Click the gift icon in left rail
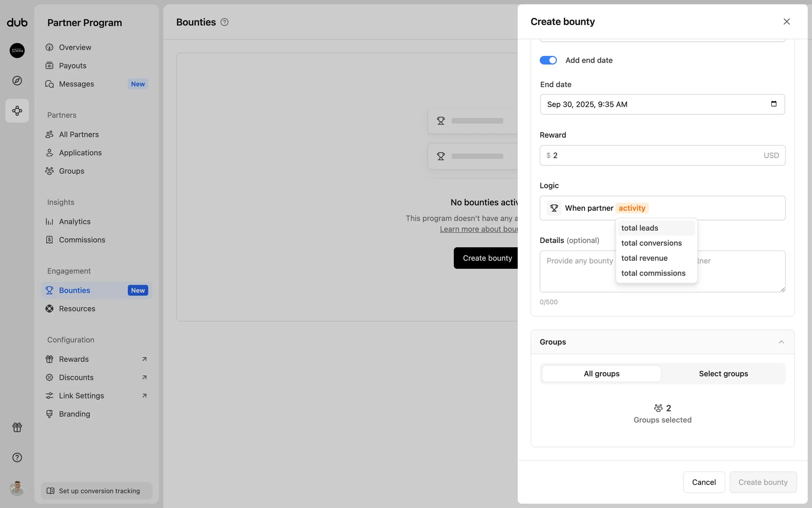 [x=17, y=427]
